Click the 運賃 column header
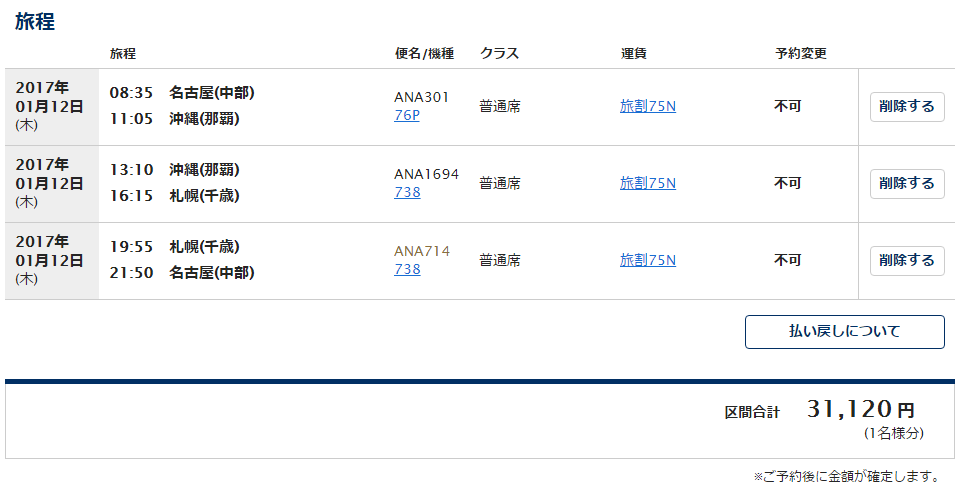963x491 pixels. (633, 53)
